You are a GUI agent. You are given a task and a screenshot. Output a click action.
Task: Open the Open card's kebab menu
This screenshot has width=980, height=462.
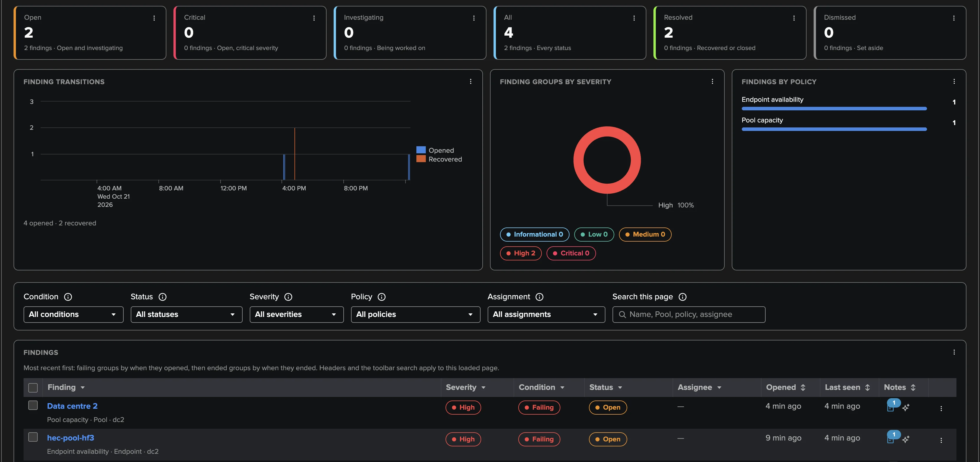pos(154,18)
